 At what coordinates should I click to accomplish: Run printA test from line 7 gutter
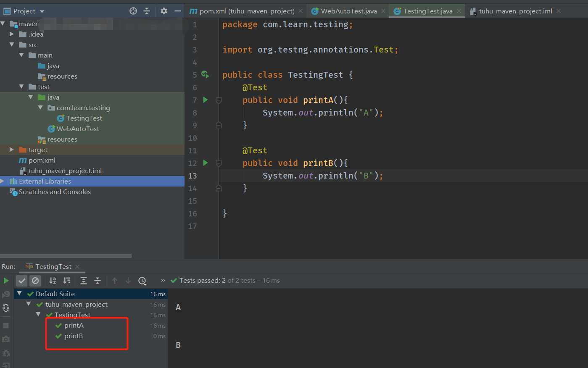[x=206, y=100]
